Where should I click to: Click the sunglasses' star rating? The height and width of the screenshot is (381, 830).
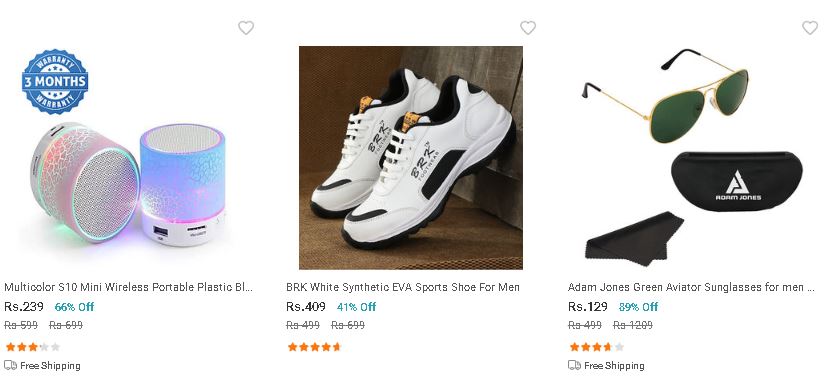tap(597, 347)
